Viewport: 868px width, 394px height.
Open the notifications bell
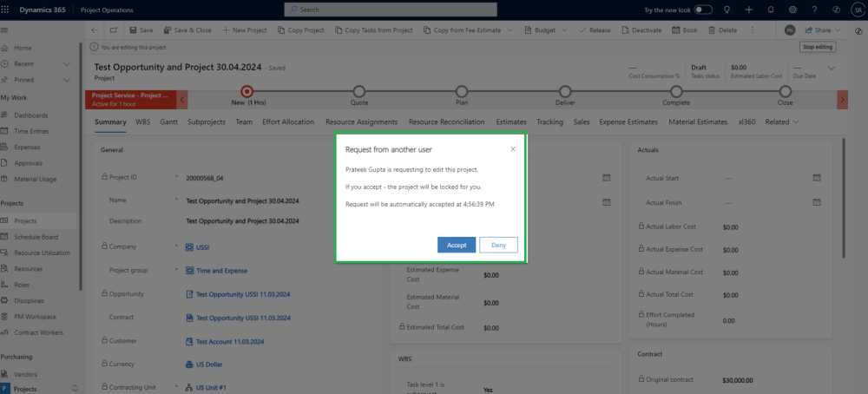[771, 10]
